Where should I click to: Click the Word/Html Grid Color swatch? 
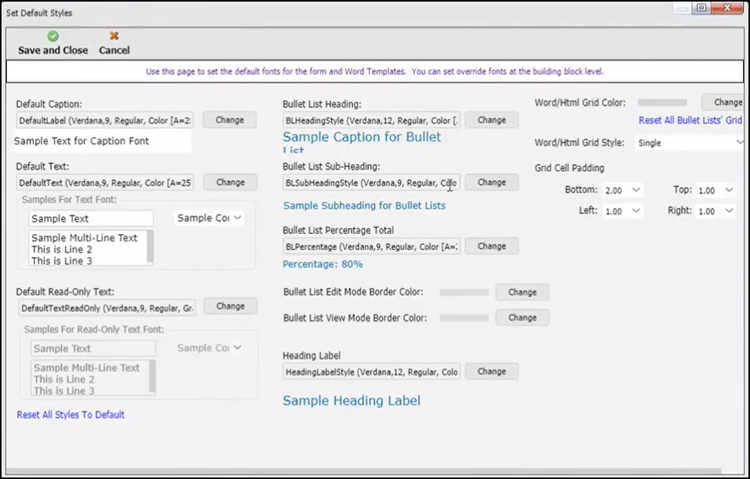[662, 102]
